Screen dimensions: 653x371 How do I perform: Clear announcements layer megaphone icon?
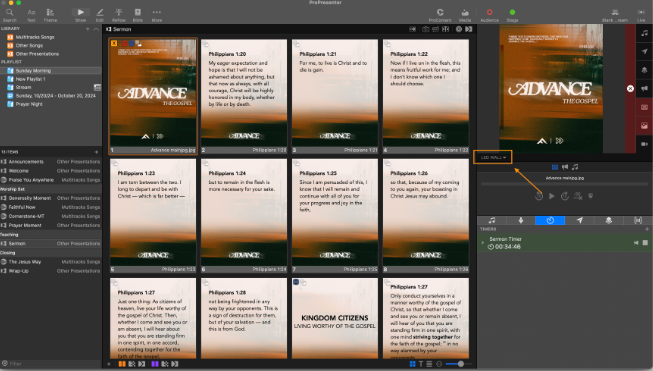pyautogui.click(x=644, y=88)
